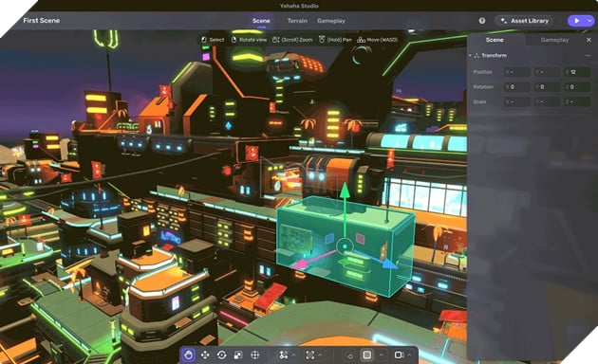Click the Select hint in viewport tips

point(213,40)
